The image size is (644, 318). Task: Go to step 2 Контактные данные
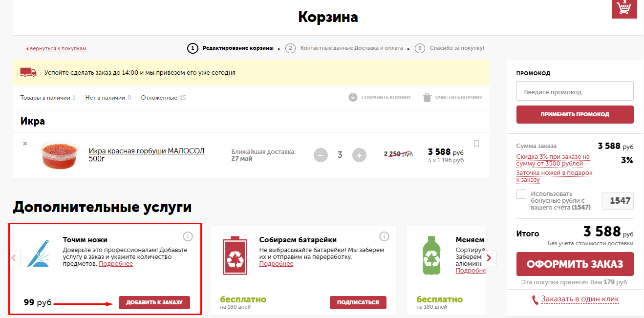coord(344,48)
